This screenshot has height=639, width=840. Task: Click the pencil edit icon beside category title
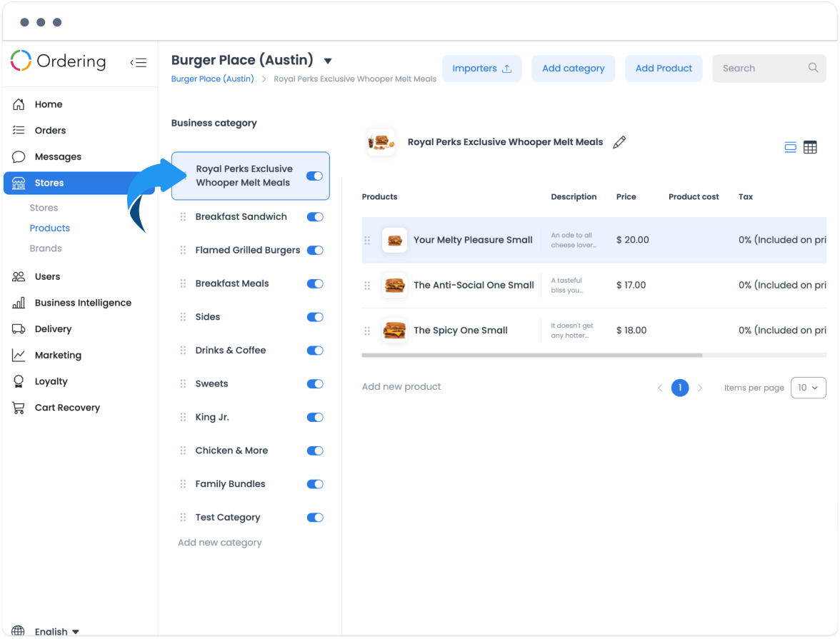pyautogui.click(x=619, y=143)
